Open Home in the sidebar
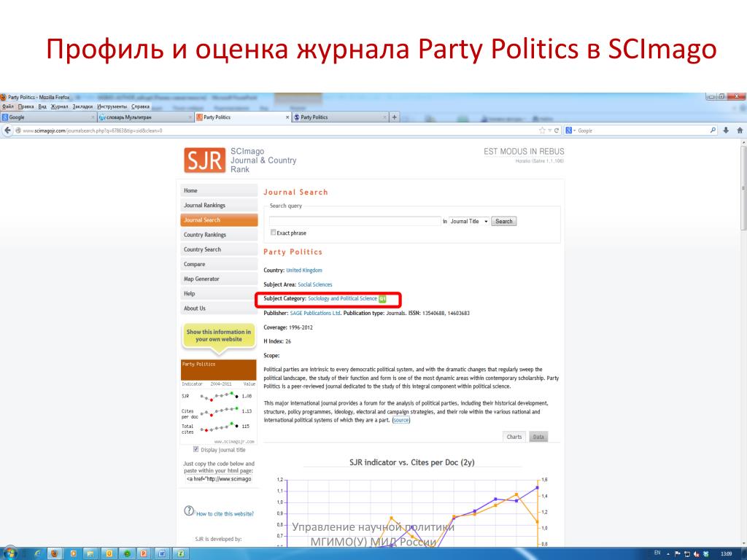747x560 pixels. 219,190
